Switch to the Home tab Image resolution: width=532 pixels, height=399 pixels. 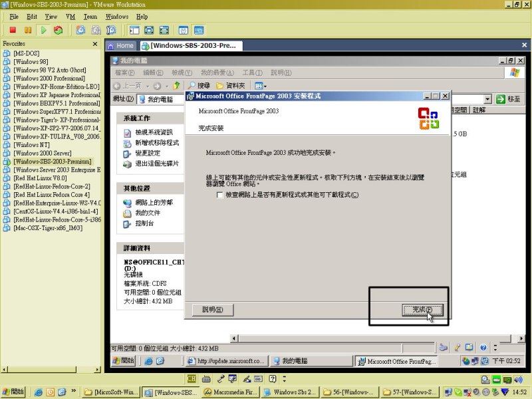121,45
